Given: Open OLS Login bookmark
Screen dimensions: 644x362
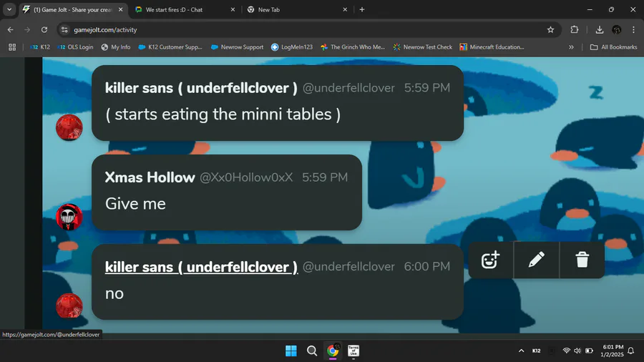Looking at the screenshot, I should coord(76,47).
